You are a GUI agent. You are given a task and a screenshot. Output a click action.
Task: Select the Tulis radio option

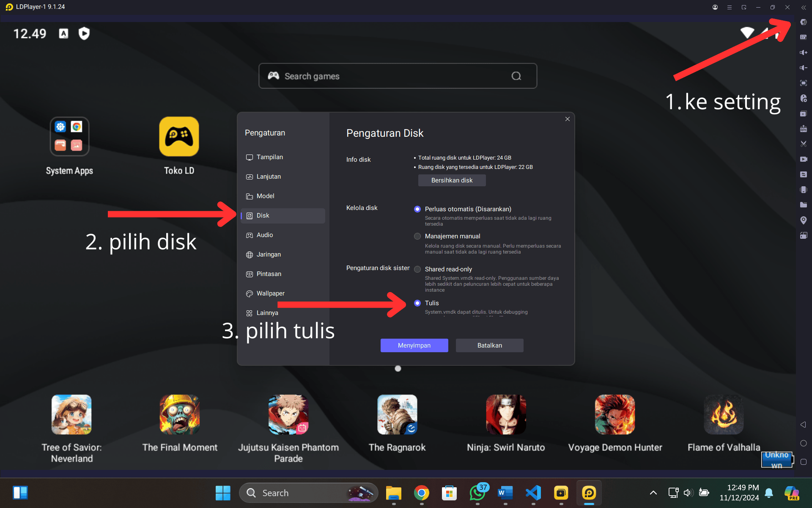[417, 303]
